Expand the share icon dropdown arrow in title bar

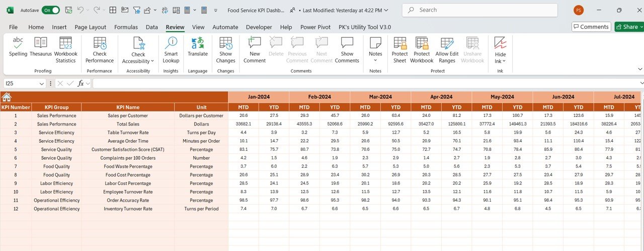[155, 10]
